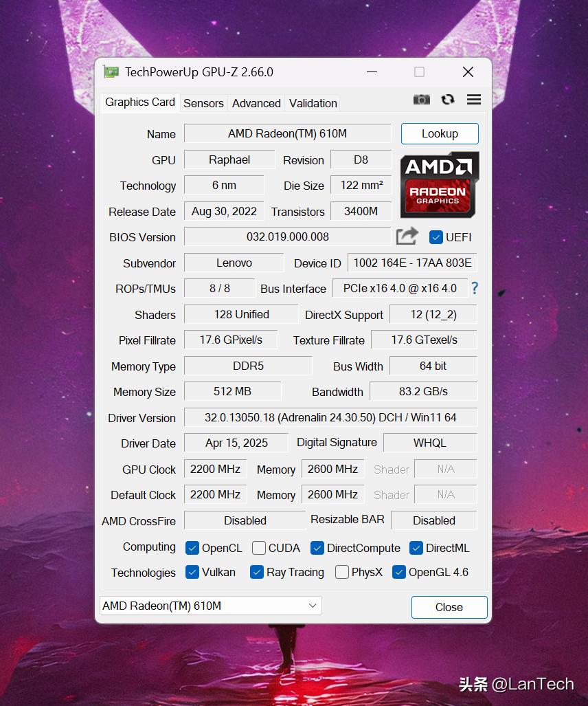Toggle the Ray Tracing checkbox
Viewport: 588px width, 706px height.
click(257, 572)
